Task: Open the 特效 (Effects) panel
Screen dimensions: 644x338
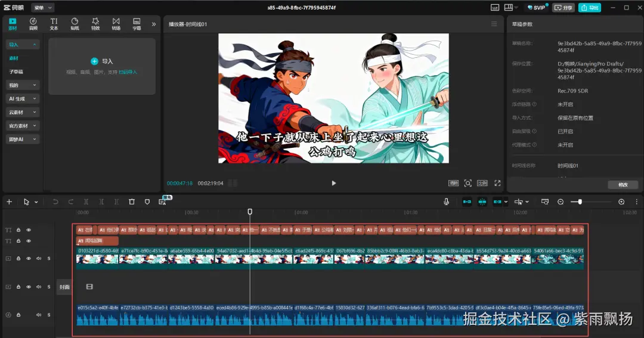Action: click(95, 24)
